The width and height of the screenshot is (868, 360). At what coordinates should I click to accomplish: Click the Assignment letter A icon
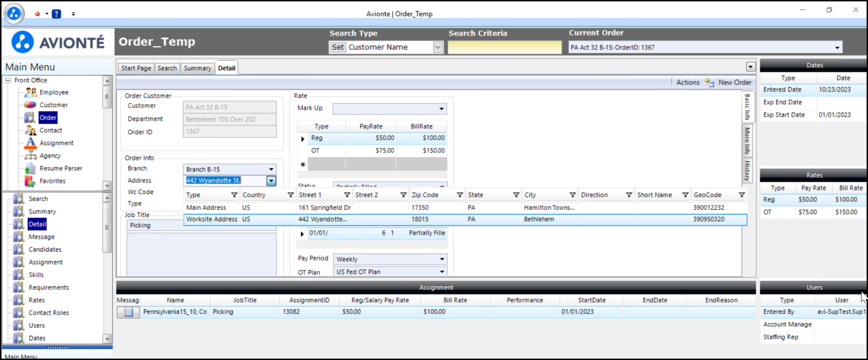click(30, 143)
